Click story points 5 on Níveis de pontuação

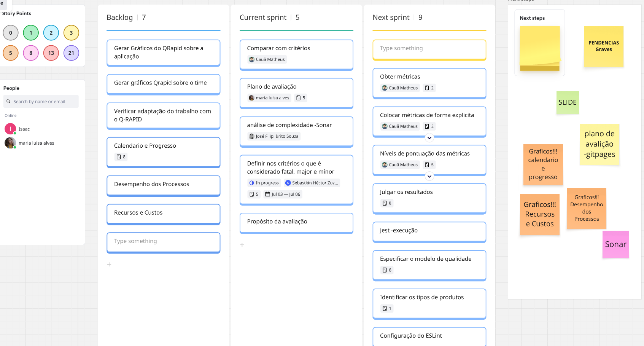pyautogui.click(x=429, y=165)
